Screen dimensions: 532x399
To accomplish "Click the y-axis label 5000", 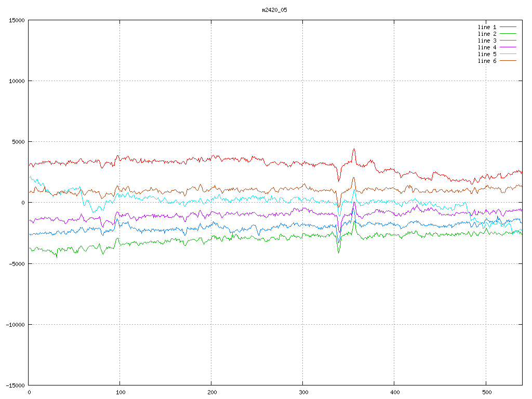I will (x=18, y=142).
